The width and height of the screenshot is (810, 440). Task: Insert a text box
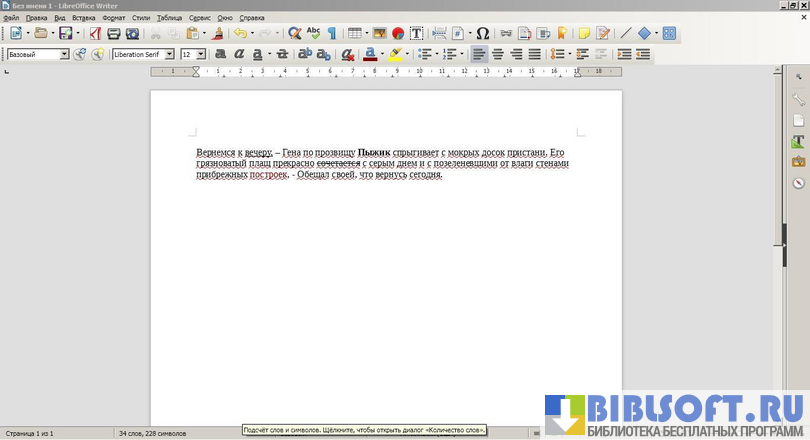click(416, 34)
